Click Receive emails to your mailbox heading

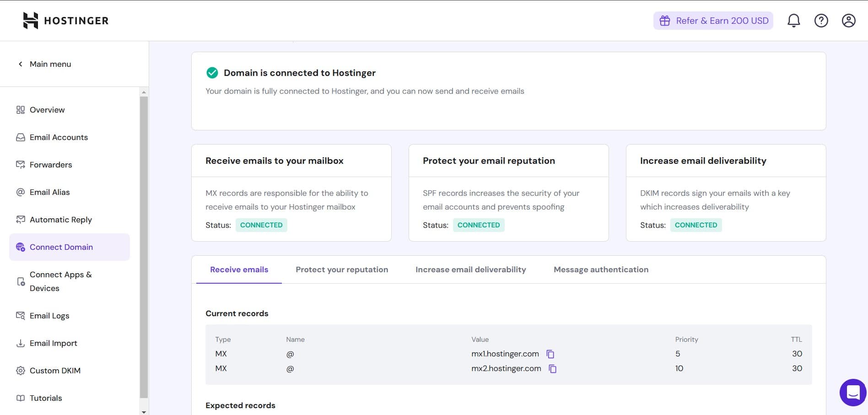(x=275, y=161)
